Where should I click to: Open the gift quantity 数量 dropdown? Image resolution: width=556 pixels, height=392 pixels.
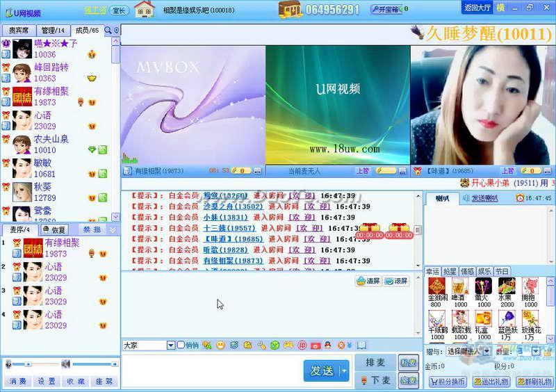point(536,351)
